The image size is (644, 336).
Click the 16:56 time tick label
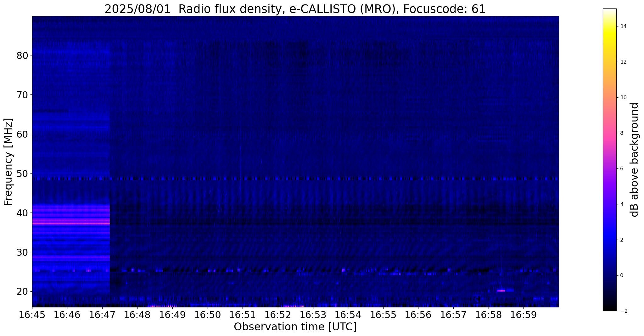point(418,315)
